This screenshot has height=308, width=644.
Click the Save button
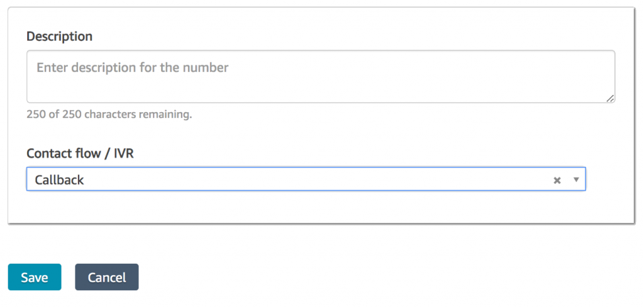coord(35,277)
